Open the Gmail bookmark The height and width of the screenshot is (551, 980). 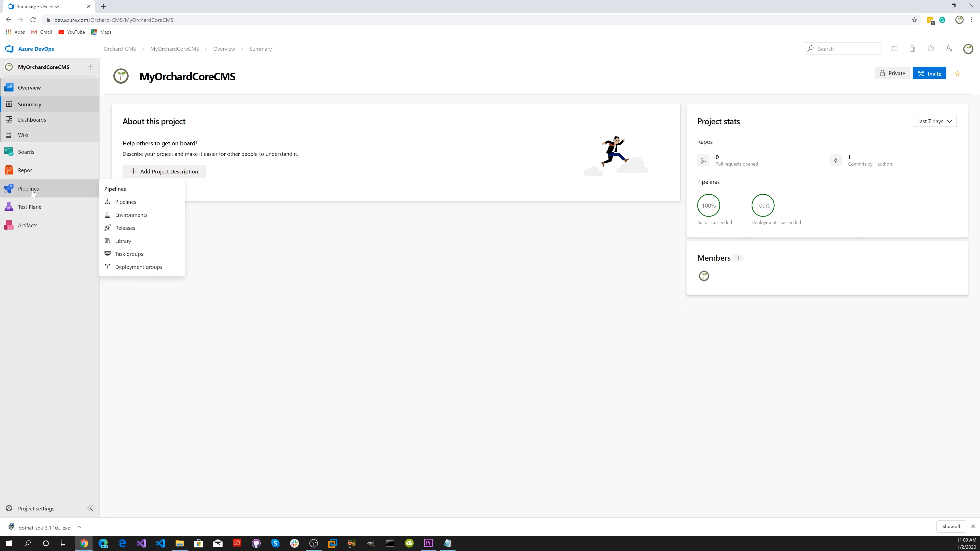(41, 32)
